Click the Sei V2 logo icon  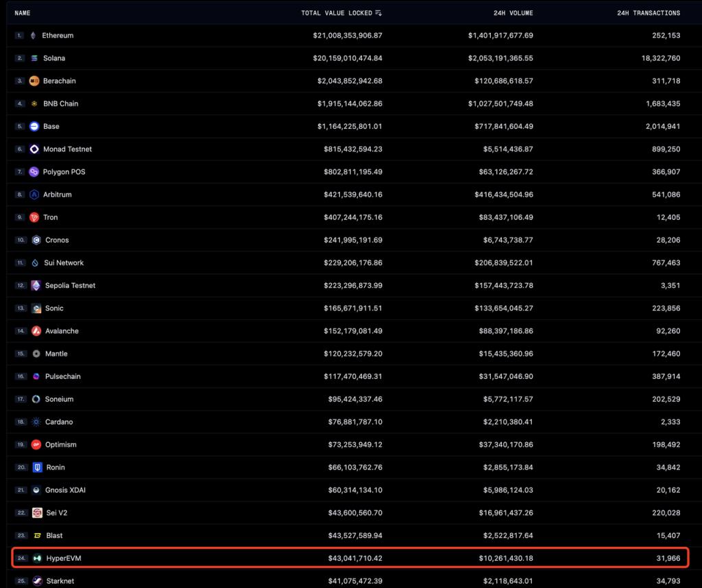38,513
